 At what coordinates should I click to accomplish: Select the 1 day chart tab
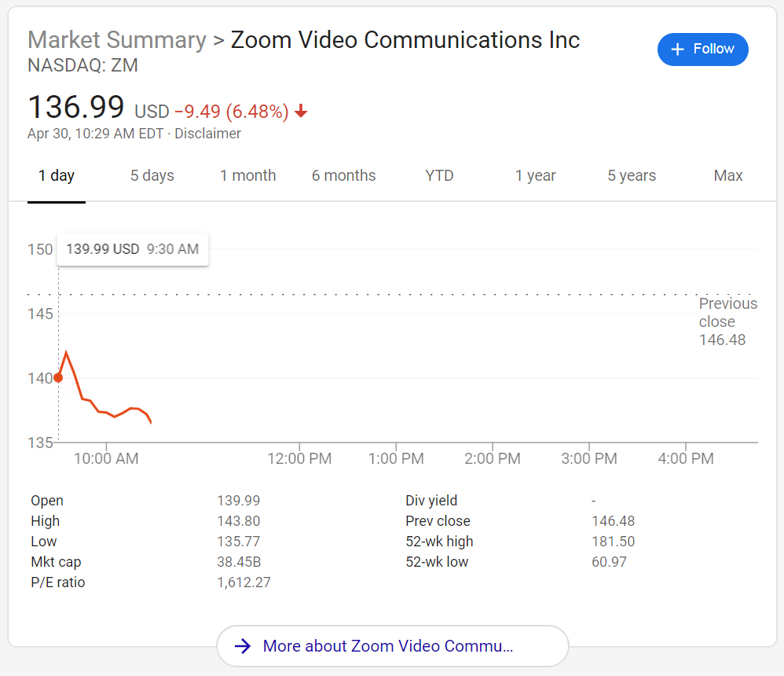pyautogui.click(x=57, y=175)
